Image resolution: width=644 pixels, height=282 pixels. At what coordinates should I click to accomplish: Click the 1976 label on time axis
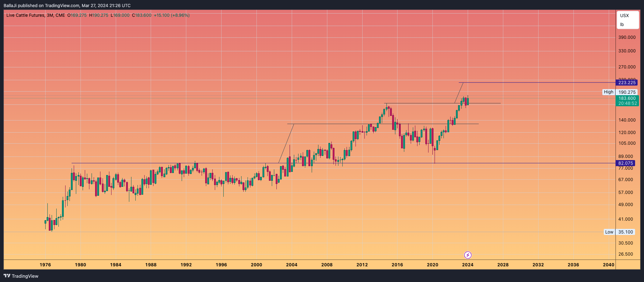pos(45,265)
